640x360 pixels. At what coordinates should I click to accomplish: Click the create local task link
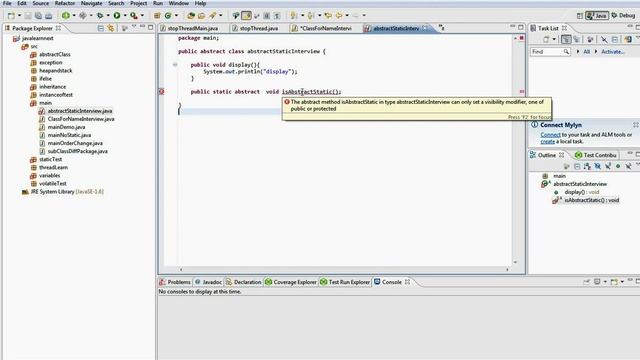click(x=547, y=142)
